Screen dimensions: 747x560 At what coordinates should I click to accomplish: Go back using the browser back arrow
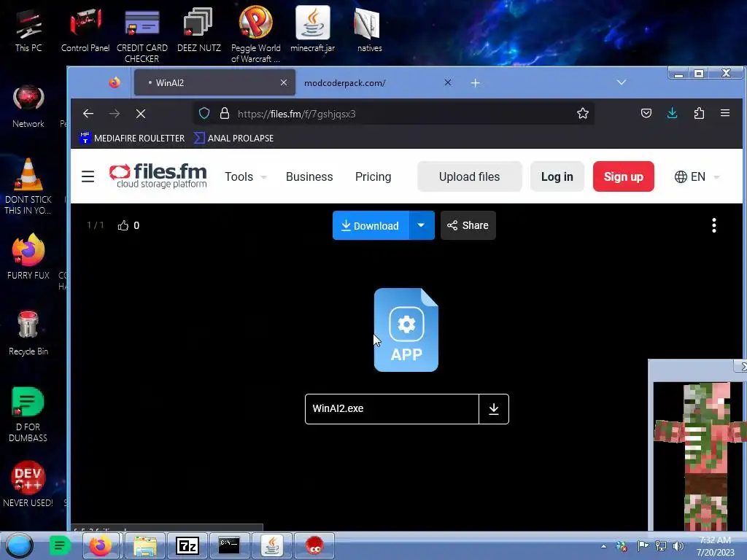[x=88, y=113]
